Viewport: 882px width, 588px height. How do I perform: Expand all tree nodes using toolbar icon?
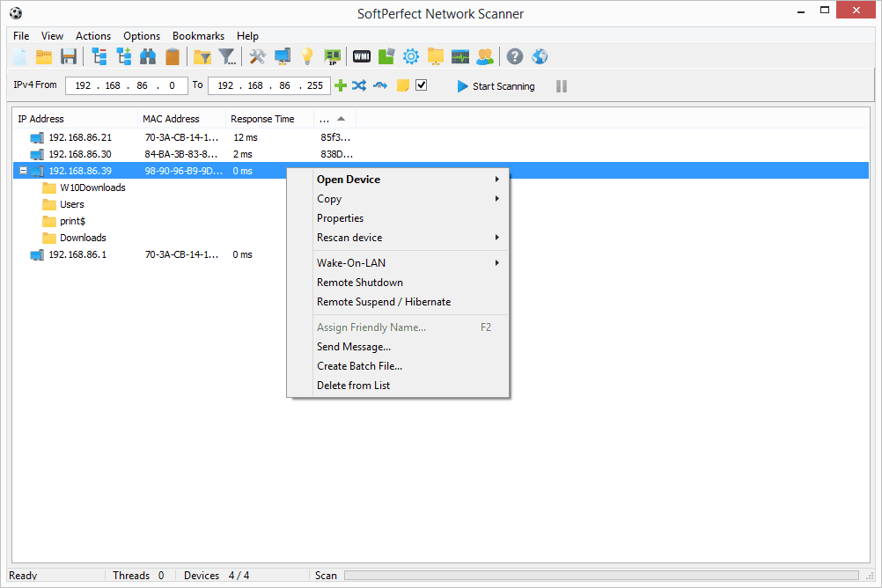tap(124, 56)
